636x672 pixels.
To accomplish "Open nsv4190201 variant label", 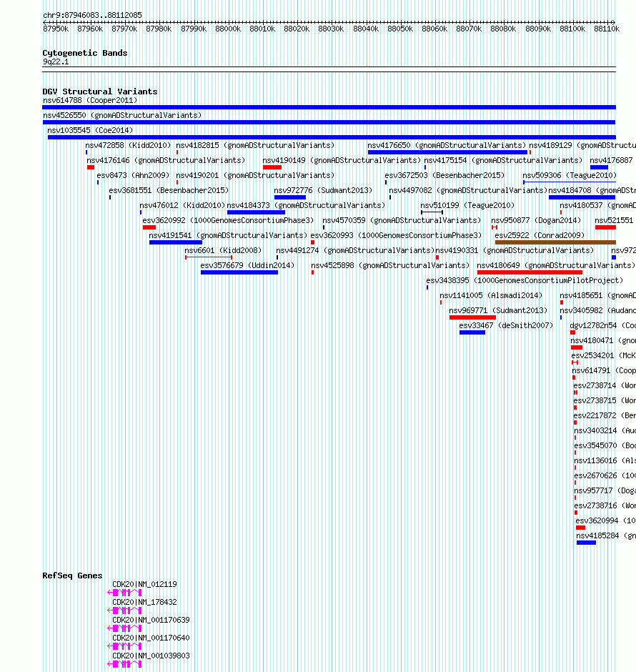I will click(255, 175).
